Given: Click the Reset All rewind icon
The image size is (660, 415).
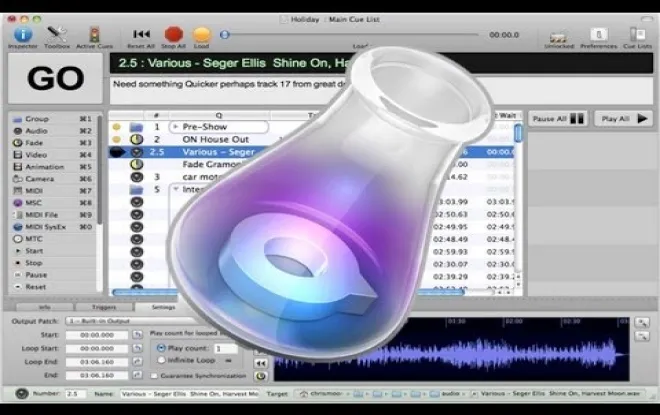Looking at the screenshot, I should tap(141, 34).
